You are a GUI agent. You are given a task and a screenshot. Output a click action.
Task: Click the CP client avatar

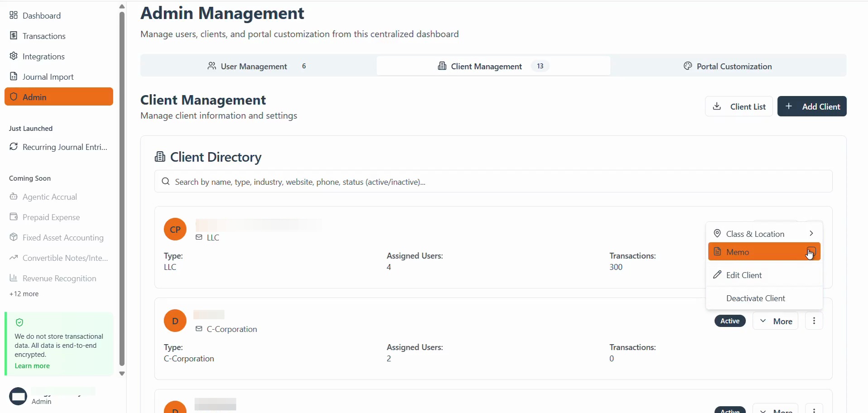[175, 230]
